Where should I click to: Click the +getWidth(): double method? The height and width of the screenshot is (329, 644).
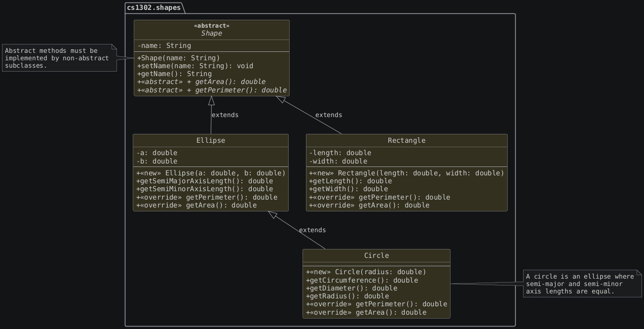348,189
